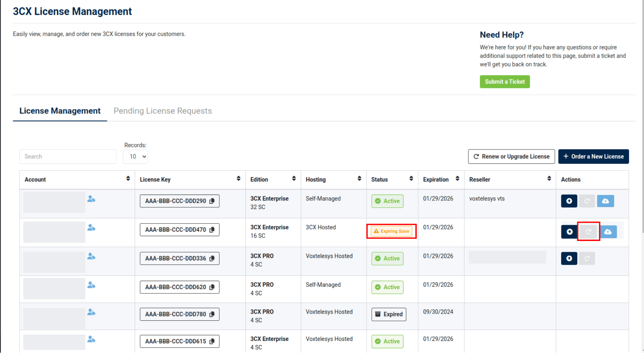This screenshot has width=644, height=353.
Task: Open the Records per page dropdown
Action: [136, 157]
